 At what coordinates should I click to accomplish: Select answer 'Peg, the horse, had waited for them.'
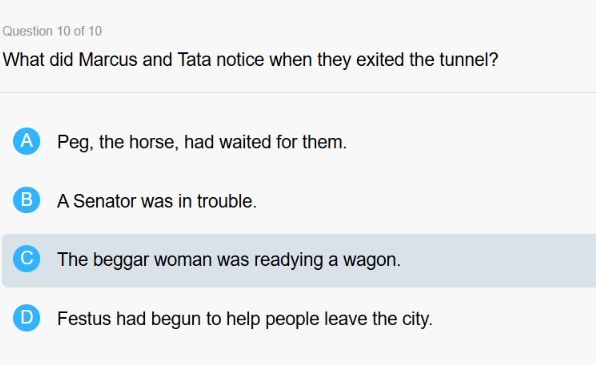pyautogui.click(x=202, y=142)
